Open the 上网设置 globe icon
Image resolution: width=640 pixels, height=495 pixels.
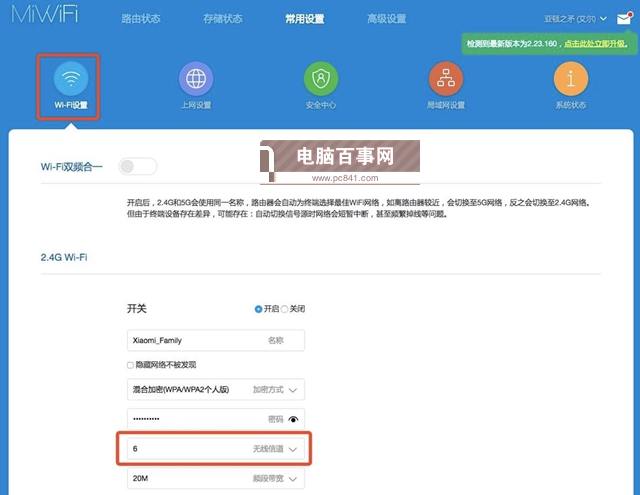point(195,78)
